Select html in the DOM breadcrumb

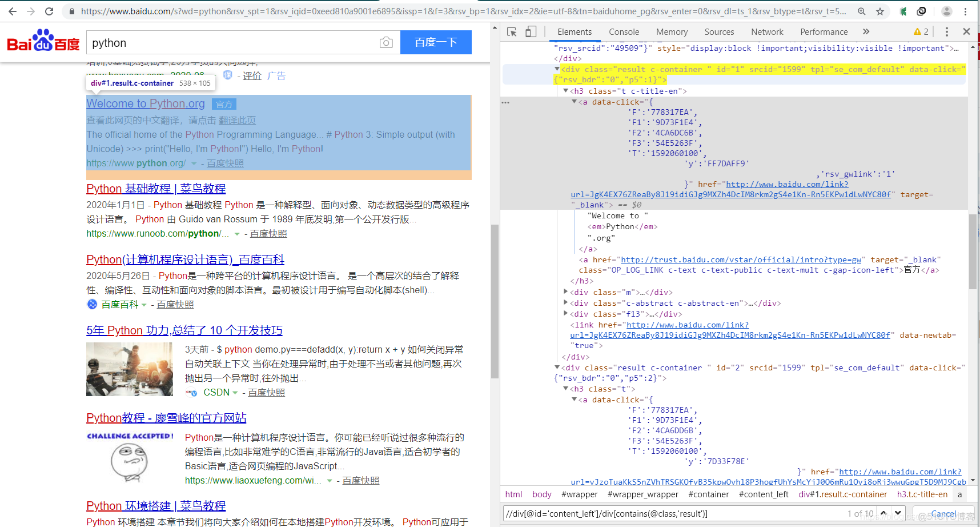click(x=513, y=494)
